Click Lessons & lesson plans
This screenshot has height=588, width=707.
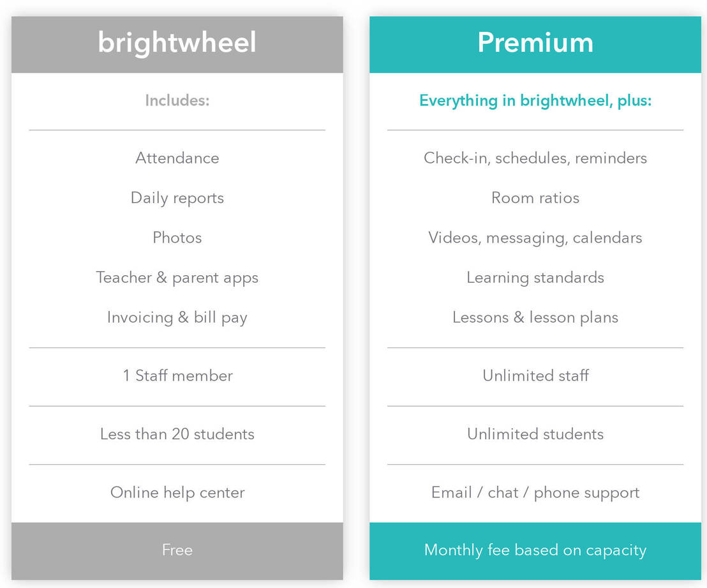click(535, 317)
